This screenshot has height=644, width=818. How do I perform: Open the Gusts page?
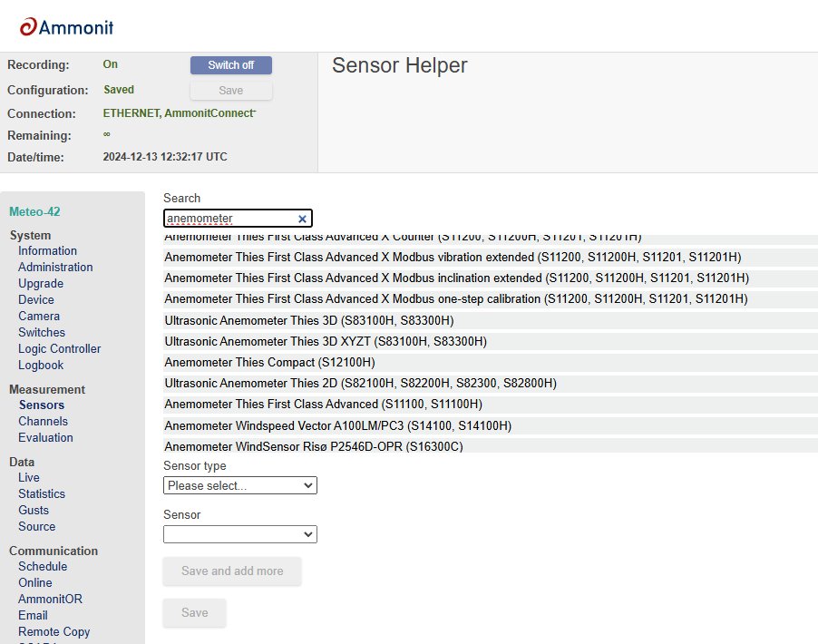pyautogui.click(x=34, y=510)
